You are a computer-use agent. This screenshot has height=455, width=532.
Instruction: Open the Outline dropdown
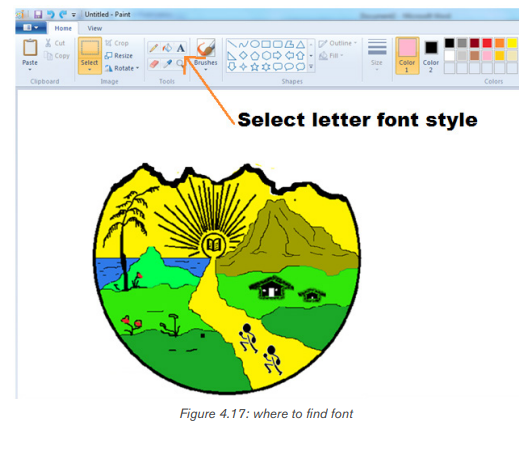tap(338, 43)
